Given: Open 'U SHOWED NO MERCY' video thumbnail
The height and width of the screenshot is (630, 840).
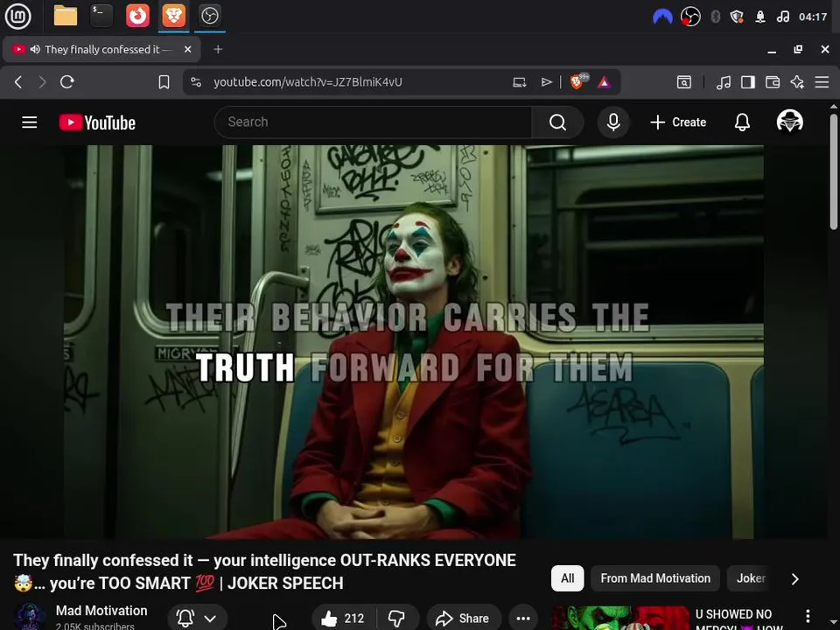Looking at the screenshot, I should coord(620,619).
